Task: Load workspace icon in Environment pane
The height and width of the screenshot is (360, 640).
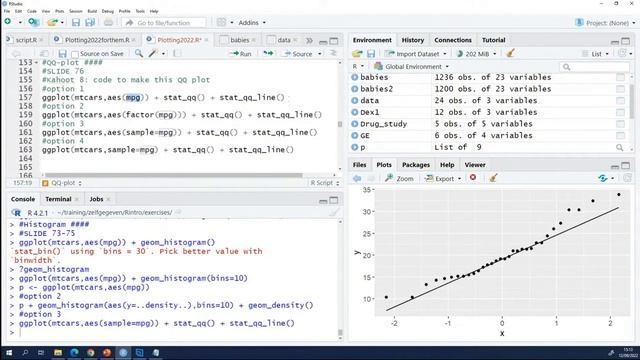Action: 357,53
